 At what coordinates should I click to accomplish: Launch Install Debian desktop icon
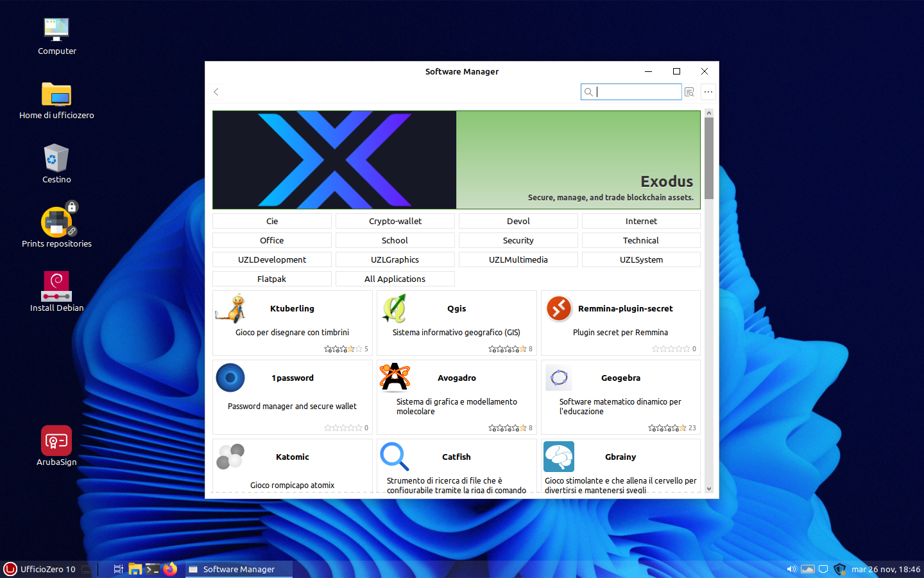(x=56, y=286)
